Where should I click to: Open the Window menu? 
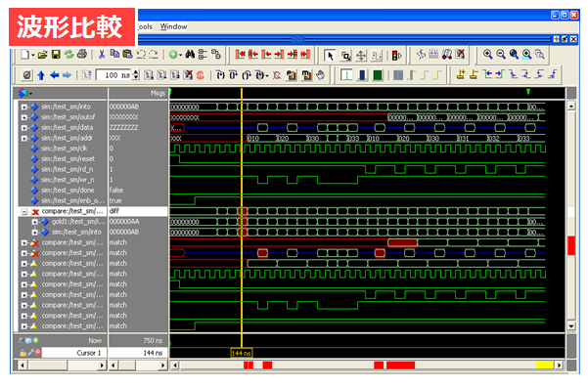tap(173, 26)
